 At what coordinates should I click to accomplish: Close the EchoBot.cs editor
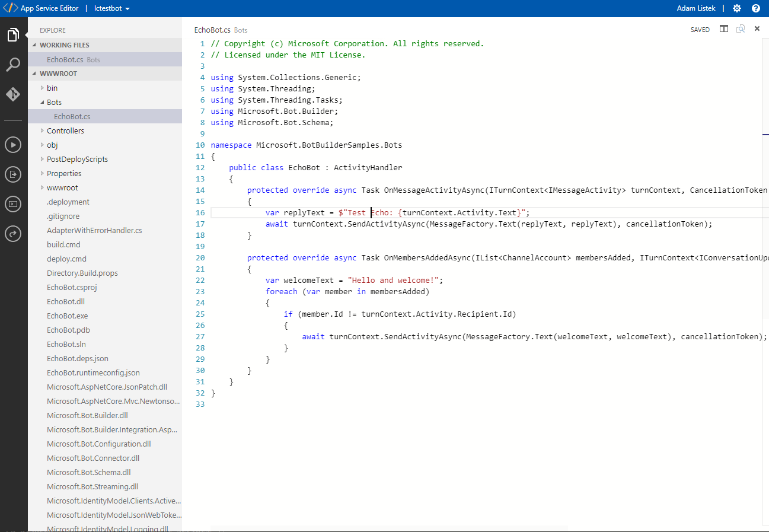coord(757,29)
